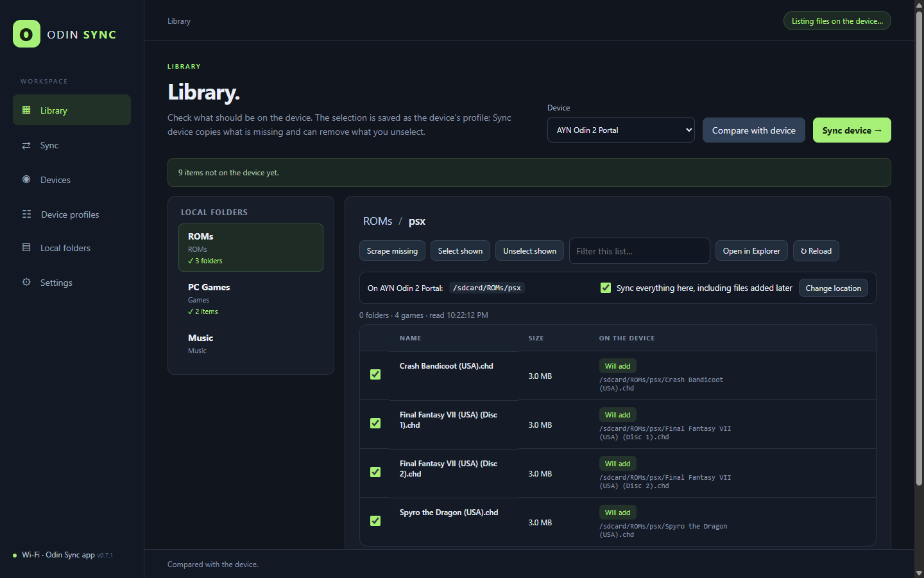Click the ROMs breadcrumb link
Screen dimensions: 924x578
[x=377, y=221]
